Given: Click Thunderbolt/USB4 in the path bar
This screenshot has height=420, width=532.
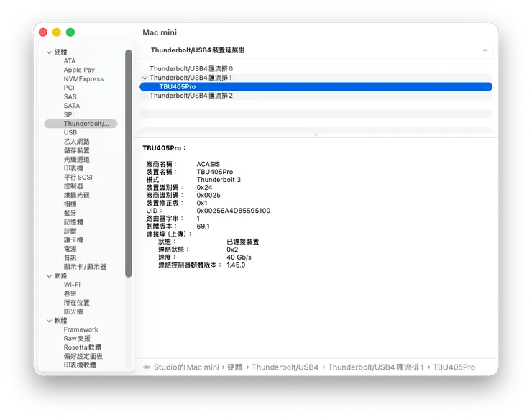Looking at the screenshot, I should [x=285, y=367].
